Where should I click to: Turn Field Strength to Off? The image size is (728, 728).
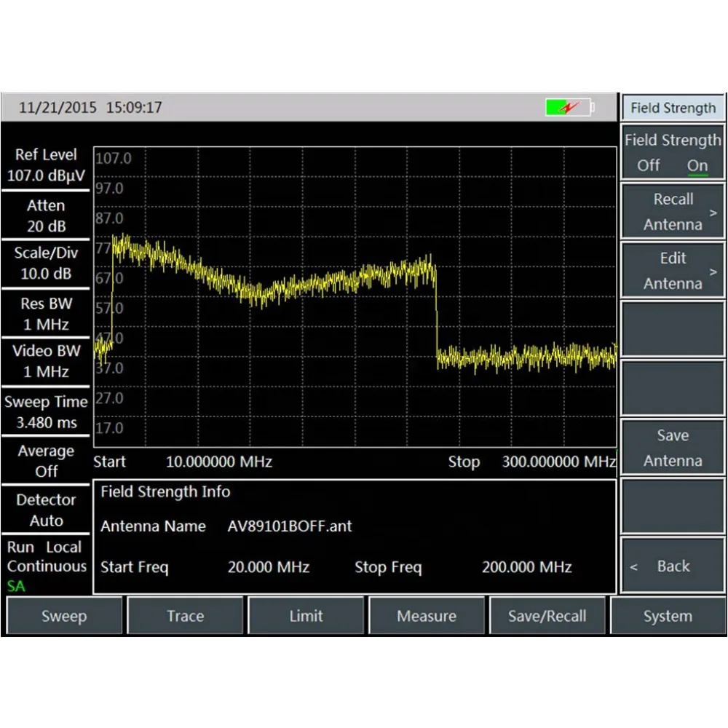(x=648, y=165)
